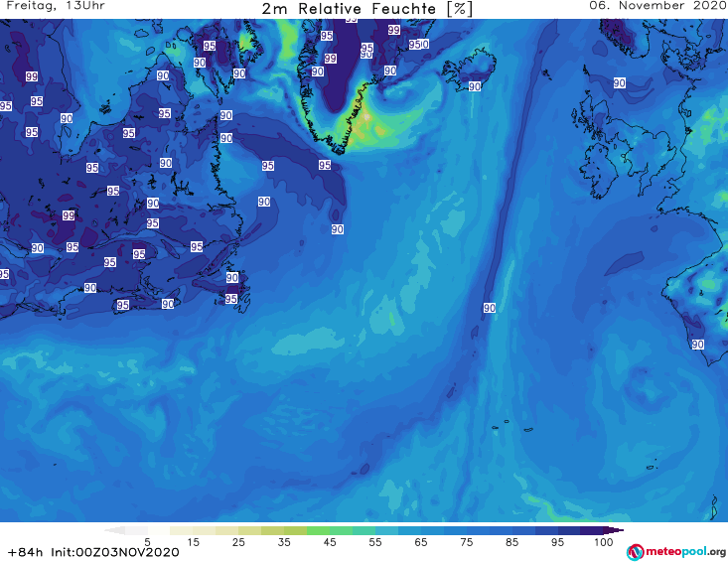The height and width of the screenshot is (562, 728).
Task: Click the "90" label on the mid-Atlantic front line
Action: click(x=490, y=308)
